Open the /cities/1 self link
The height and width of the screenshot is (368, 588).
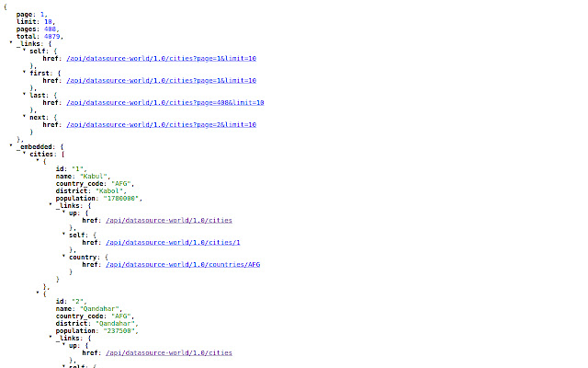(173, 243)
